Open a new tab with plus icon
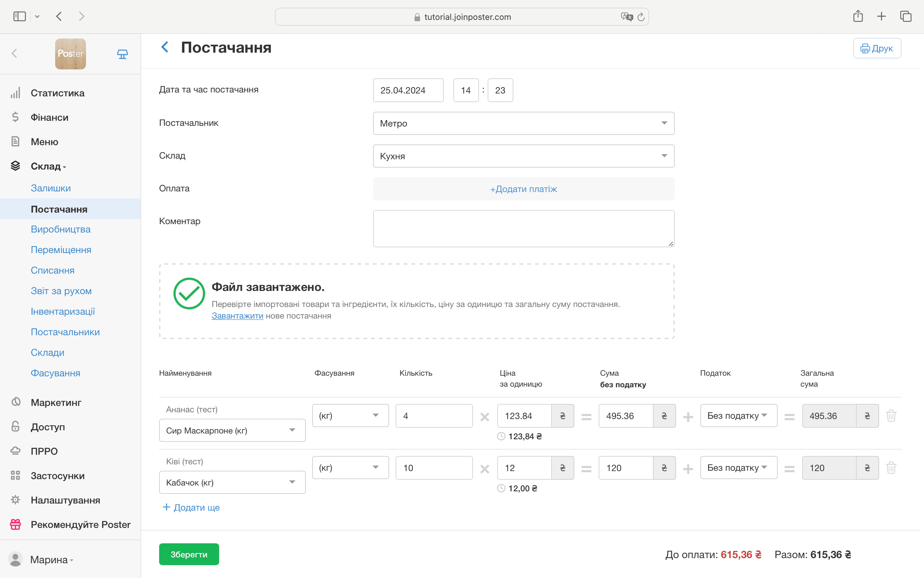The height and width of the screenshot is (578, 924). pyautogui.click(x=882, y=16)
